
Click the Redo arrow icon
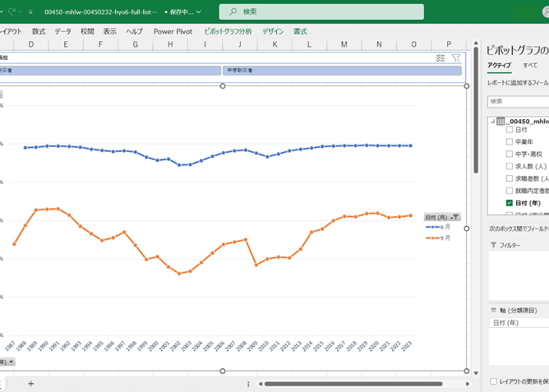coord(11,11)
